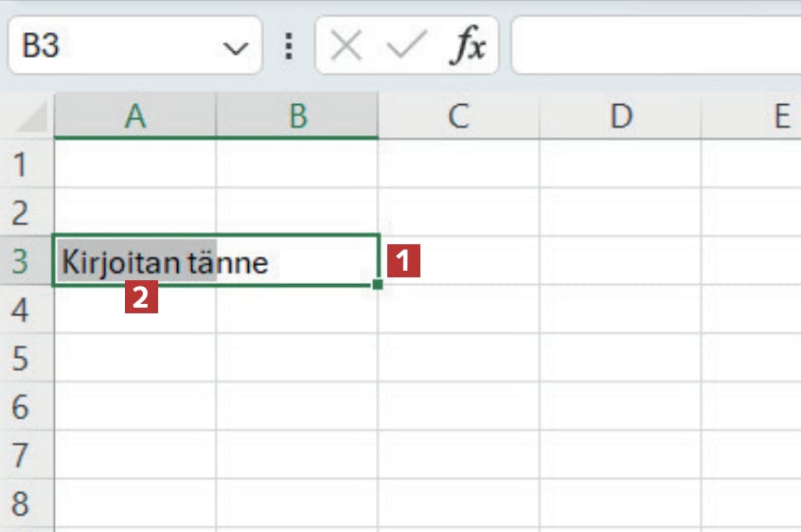Select row 5 header
801x532 pixels.
click(20, 359)
